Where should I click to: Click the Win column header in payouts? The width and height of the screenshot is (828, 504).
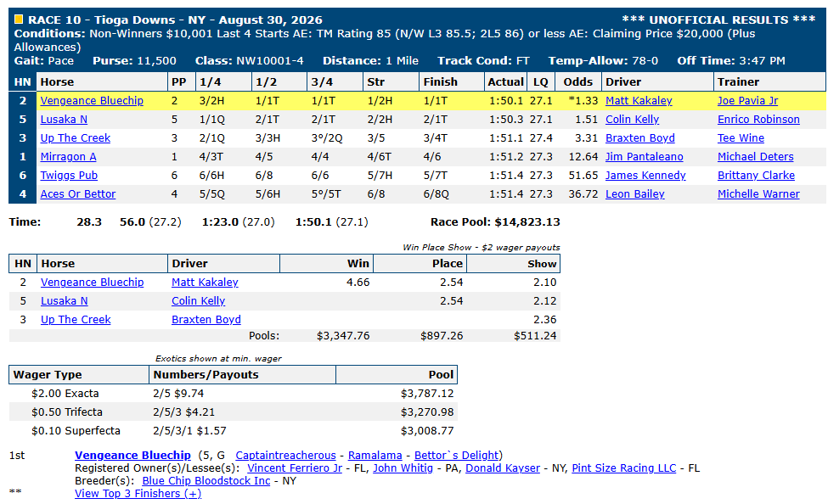pyautogui.click(x=326, y=263)
